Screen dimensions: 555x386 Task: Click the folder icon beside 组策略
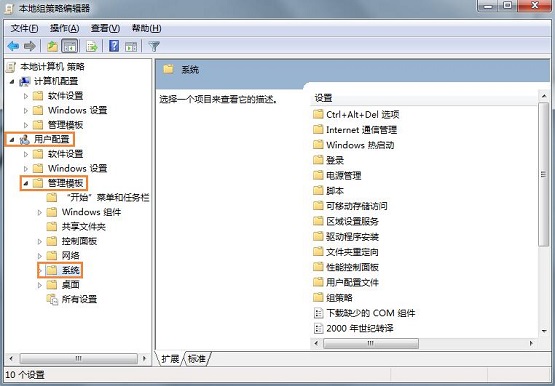(x=318, y=298)
